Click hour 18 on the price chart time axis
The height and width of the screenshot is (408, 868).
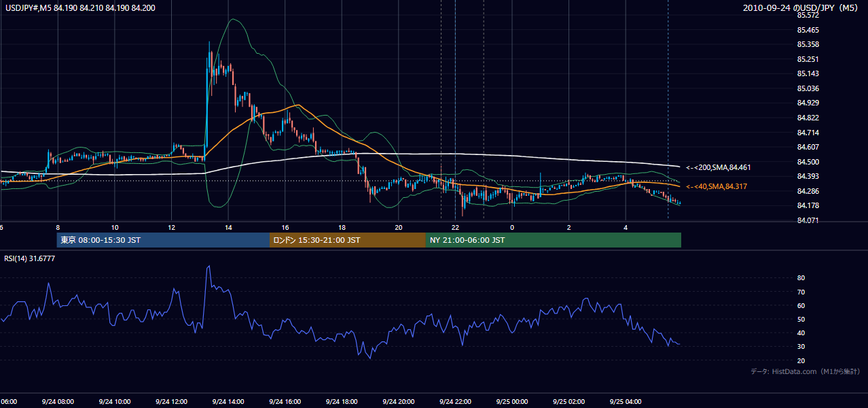coord(342,227)
